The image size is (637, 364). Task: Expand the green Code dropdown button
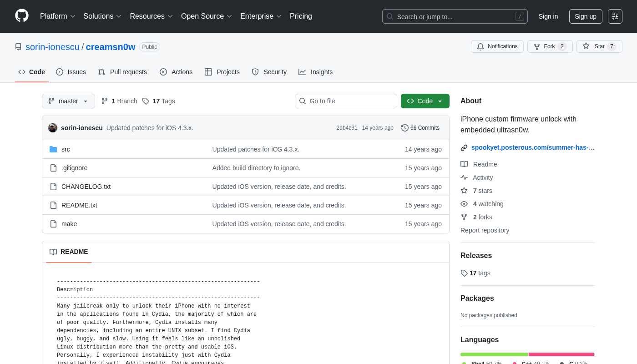point(425,101)
